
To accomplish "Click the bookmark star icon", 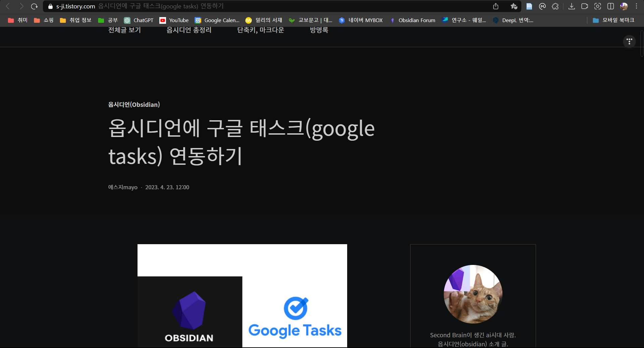I will [514, 6].
